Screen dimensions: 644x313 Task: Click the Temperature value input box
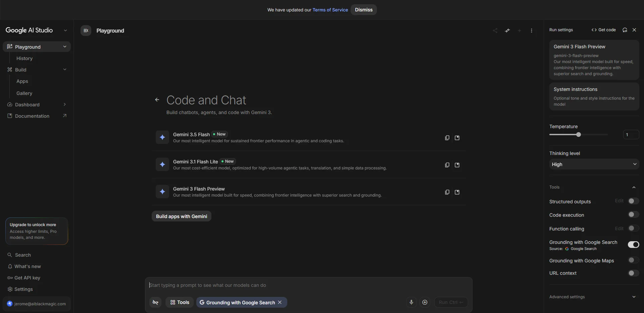tap(631, 135)
